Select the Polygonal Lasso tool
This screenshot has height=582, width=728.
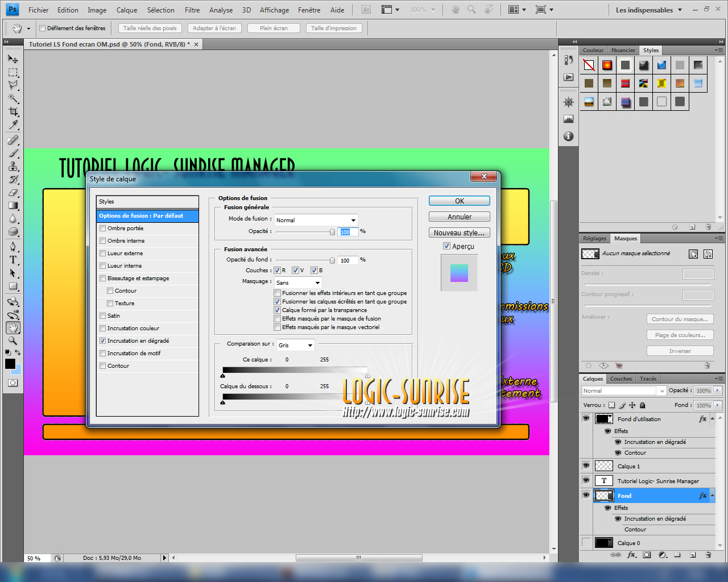coord(13,85)
